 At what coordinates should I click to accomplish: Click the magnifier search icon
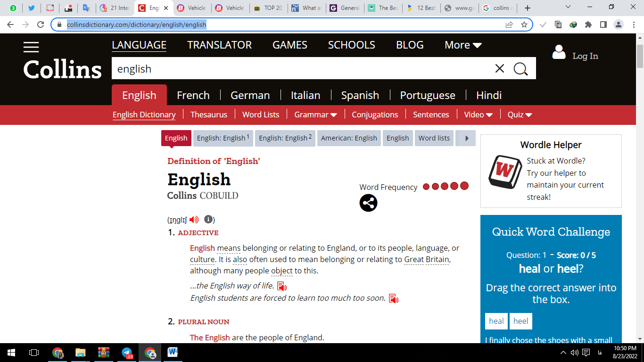pyautogui.click(x=520, y=69)
